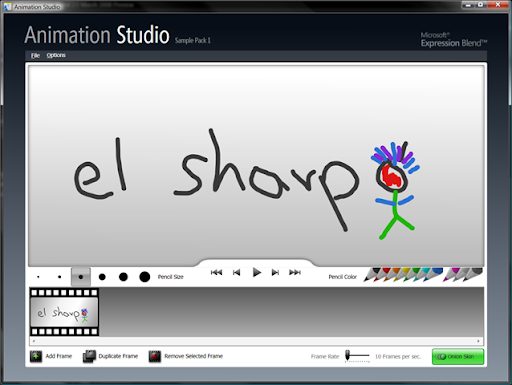Step forward to the next frame
Image resolution: width=512 pixels, height=385 pixels.
[x=275, y=273]
